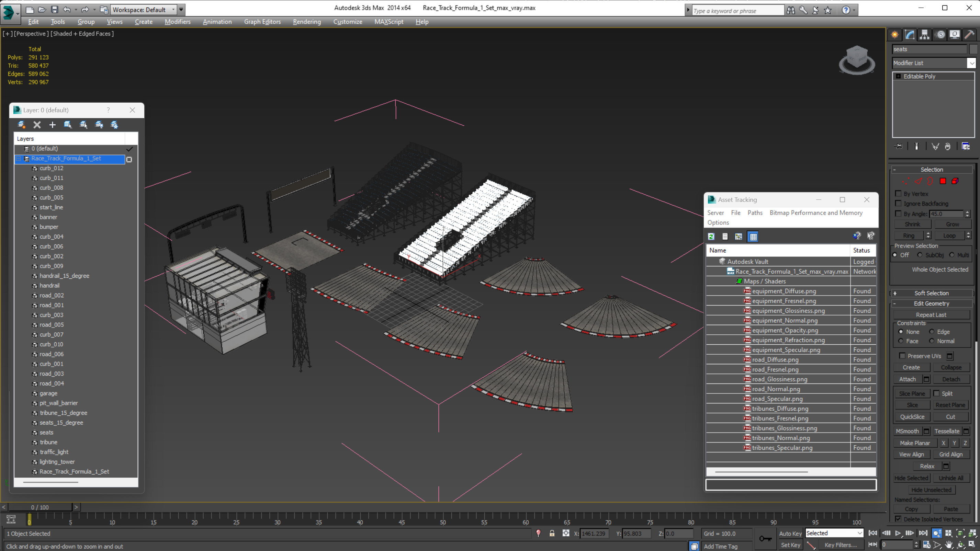Play the animation
The width and height of the screenshot is (980, 551).
898,533
